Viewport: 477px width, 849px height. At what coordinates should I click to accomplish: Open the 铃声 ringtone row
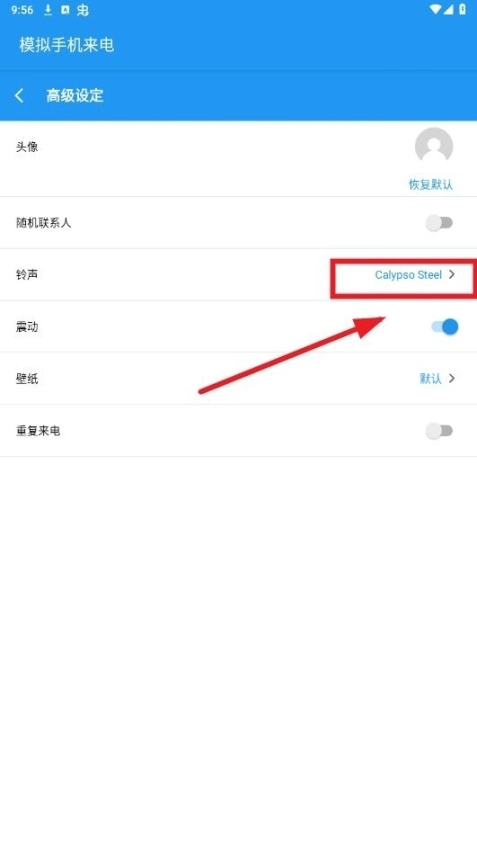(238, 275)
